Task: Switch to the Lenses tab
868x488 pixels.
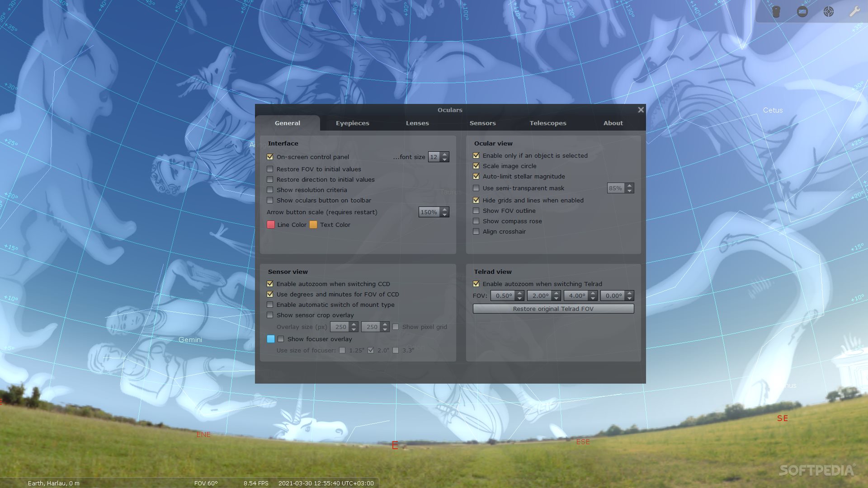Action: [417, 123]
